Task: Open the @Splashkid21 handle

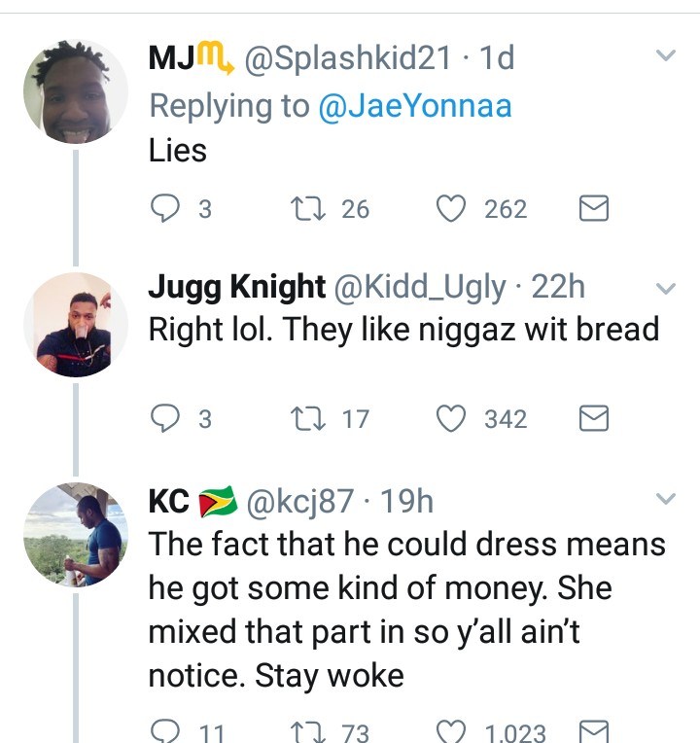Action: pyautogui.click(x=346, y=59)
